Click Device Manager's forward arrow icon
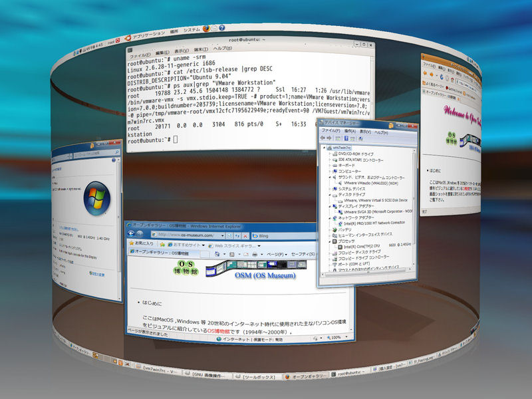Image resolution: width=532 pixels, height=399 pixels. coord(329,138)
